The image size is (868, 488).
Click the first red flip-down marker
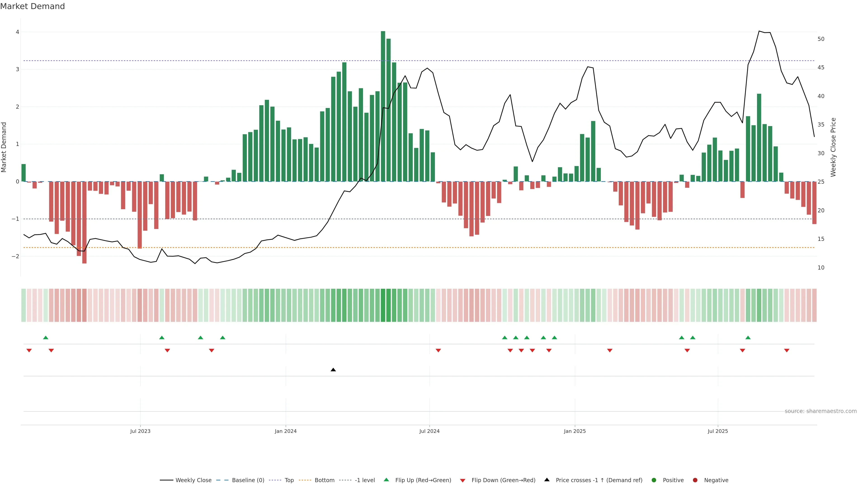coord(29,351)
